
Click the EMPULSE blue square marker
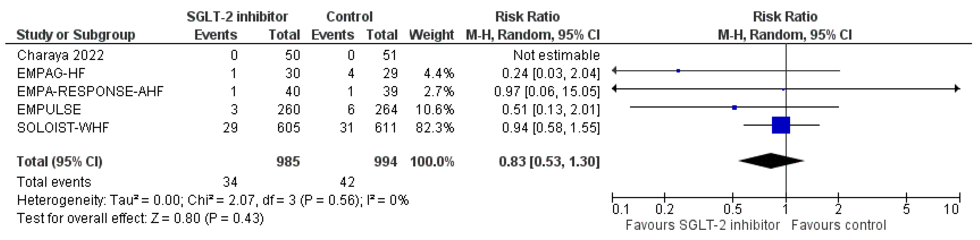point(734,108)
